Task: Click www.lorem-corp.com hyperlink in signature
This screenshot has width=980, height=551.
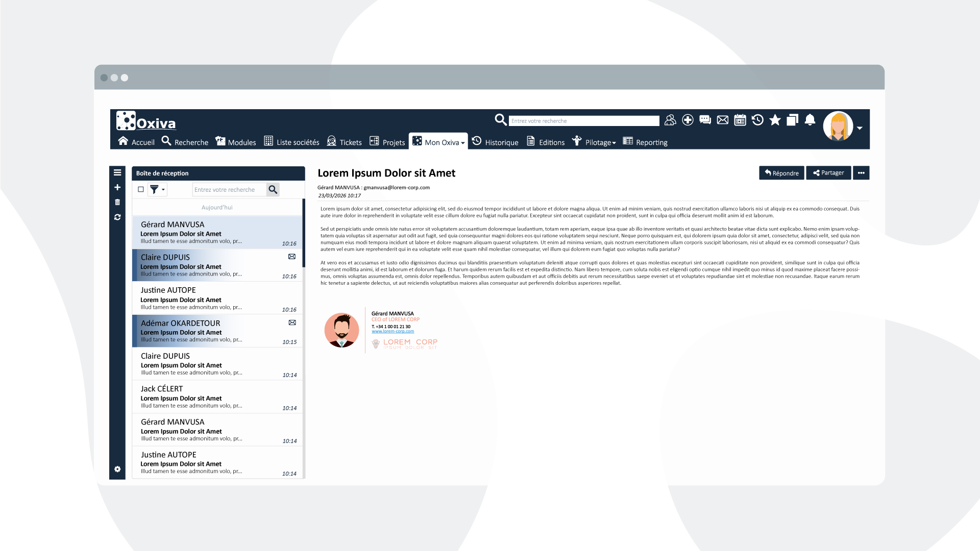Action: click(x=394, y=332)
